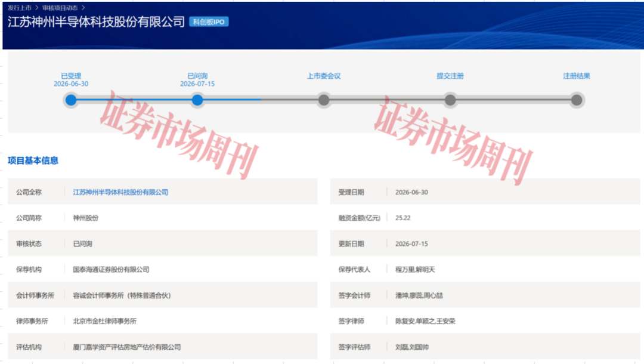The height and width of the screenshot is (364, 644).
Task: Click the 签字评估师 field label
Action: [x=354, y=347]
